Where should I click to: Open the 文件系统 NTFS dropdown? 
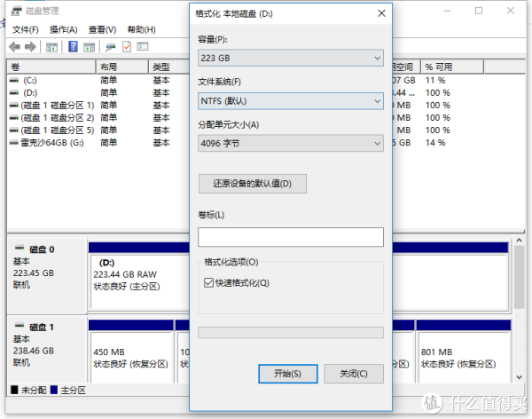pos(291,101)
